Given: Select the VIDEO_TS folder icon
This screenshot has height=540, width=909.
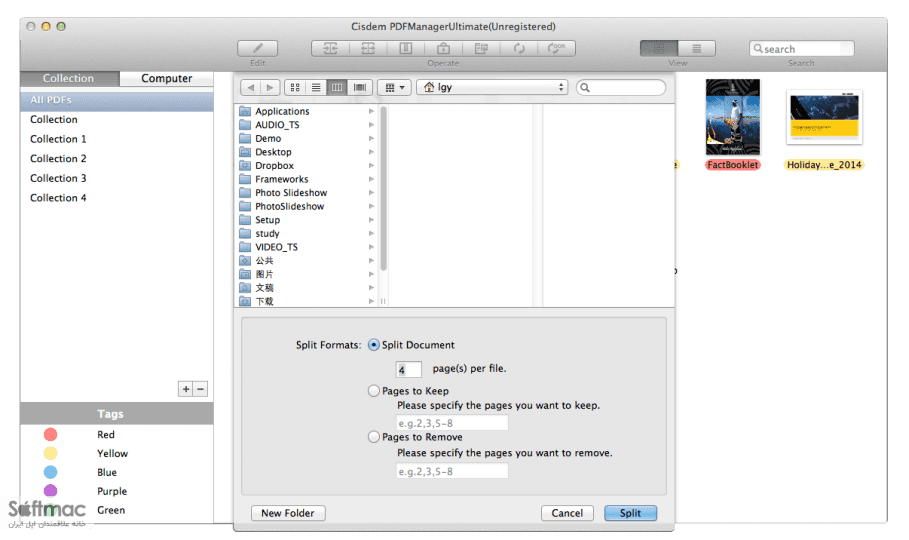Looking at the screenshot, I should point(245,247).
